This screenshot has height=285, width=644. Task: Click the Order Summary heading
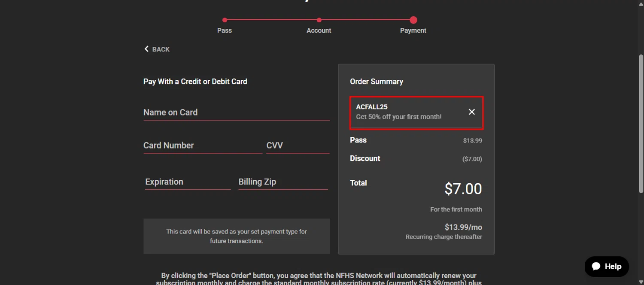[377, 82]
